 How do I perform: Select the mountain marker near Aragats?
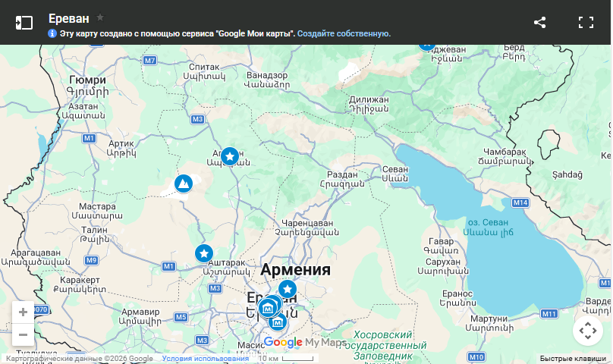click(184, 184)
